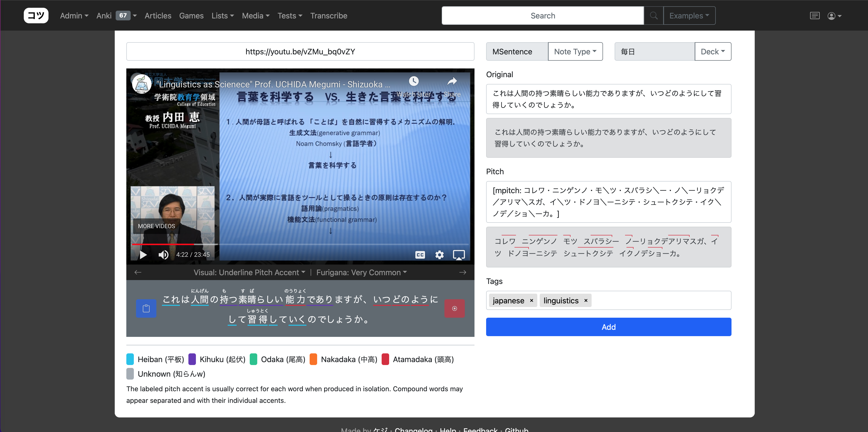Click the next subtitle right arrow
868x432 pixels.
click(x=463, y=272)
